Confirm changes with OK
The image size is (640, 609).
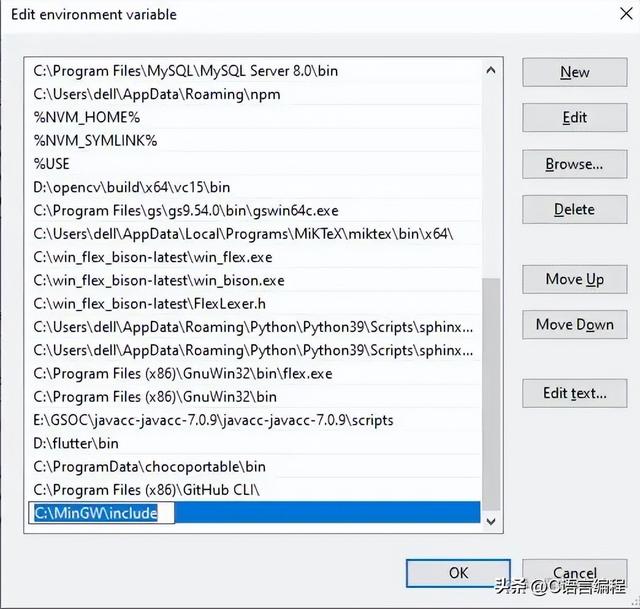(x=458, y=573)
